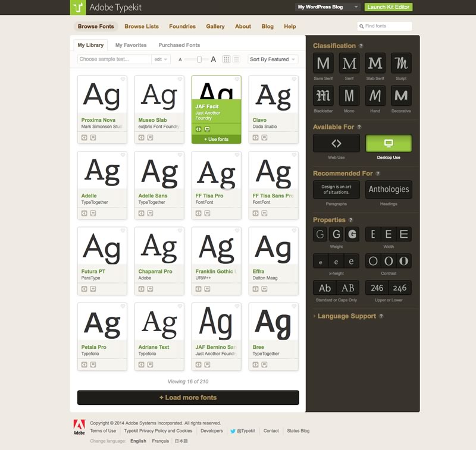
Task: Filter by Headings recommendation
Action: pyautogui.click(x=389, y=190)
